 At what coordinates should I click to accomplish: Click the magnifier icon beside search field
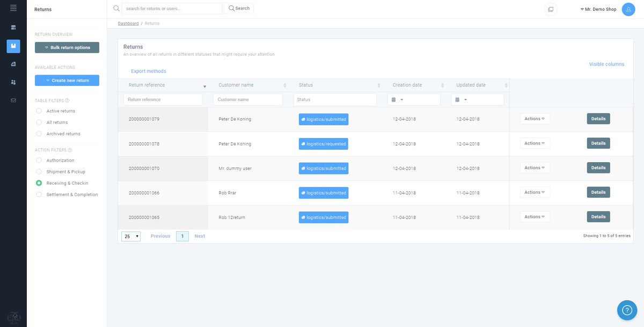116,9
